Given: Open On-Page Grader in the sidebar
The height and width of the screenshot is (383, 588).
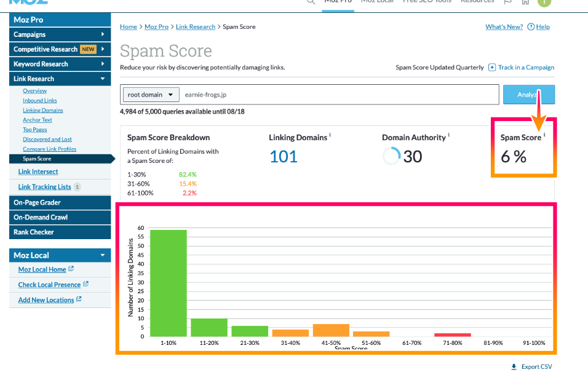Looking at the screenshot, I should click(60, 202).
